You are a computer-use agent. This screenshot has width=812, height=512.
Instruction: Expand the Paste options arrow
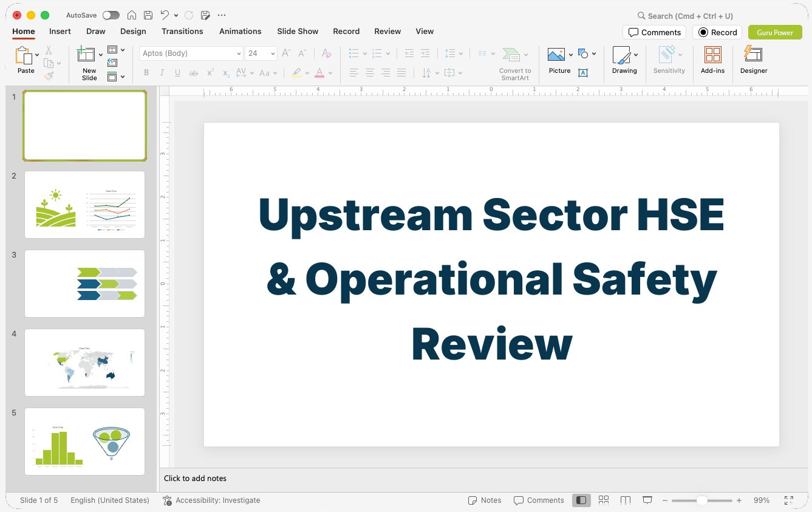point(37,55)
